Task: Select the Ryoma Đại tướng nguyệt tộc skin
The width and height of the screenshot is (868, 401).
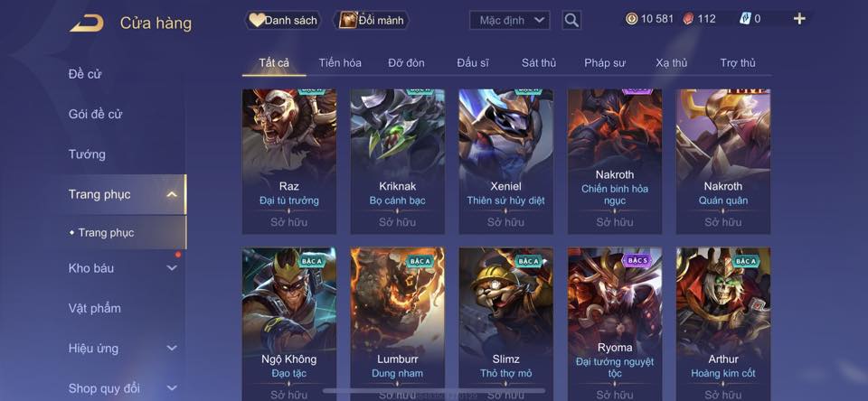Action: (x=615, y=324)
